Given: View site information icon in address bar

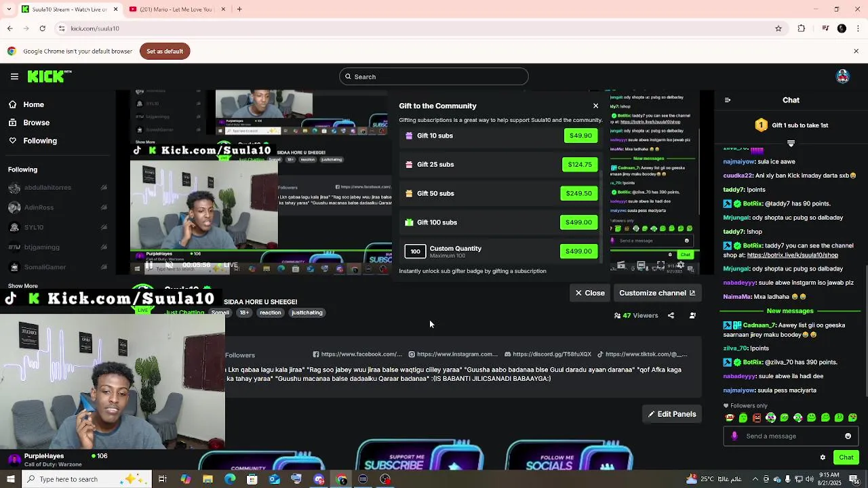Looking at the screenshot, I should (61, 28).
